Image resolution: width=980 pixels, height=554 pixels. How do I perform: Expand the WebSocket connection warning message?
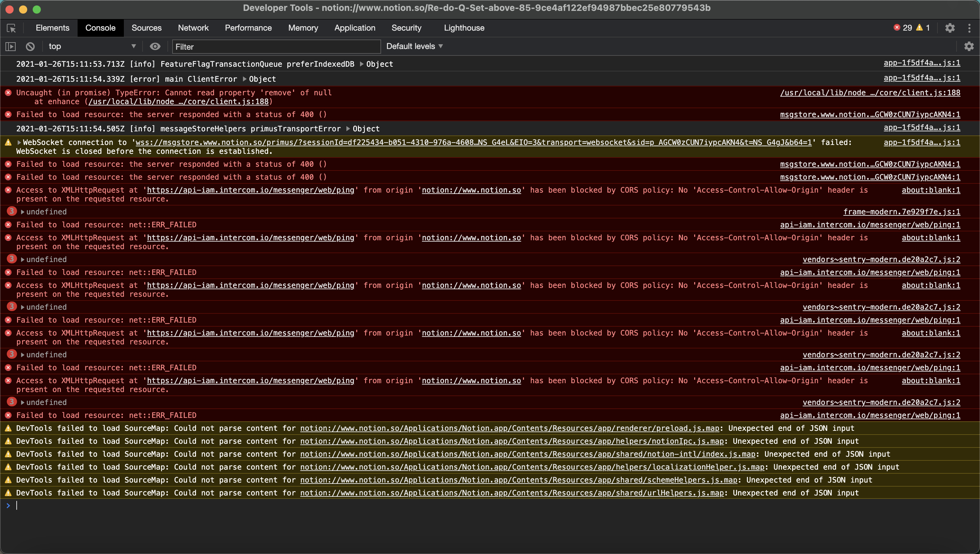coord(18,142)
